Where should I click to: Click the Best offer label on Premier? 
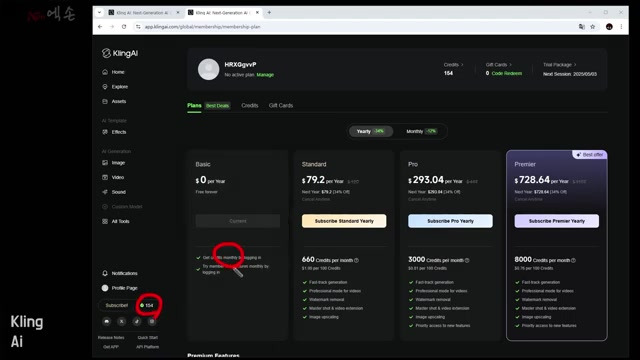coord(590,155)
